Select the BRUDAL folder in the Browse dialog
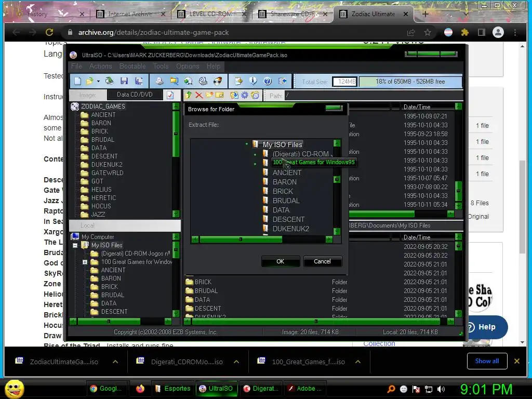 pos(286,201)
